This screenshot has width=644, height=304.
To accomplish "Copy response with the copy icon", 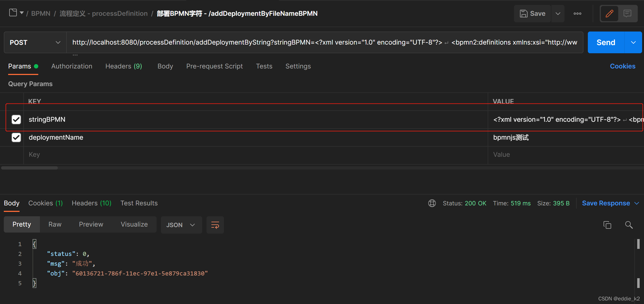I will (x=607, y=225).
